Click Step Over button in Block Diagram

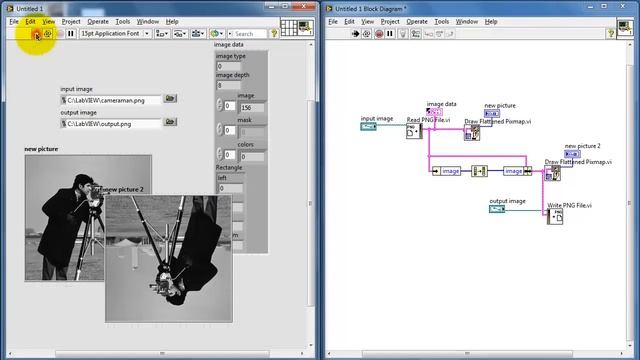439,34
